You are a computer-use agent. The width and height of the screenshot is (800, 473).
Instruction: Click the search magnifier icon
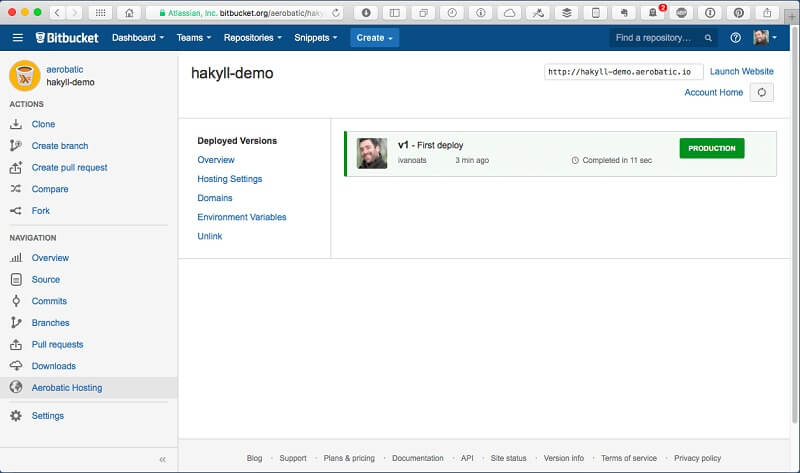[708, 38]
